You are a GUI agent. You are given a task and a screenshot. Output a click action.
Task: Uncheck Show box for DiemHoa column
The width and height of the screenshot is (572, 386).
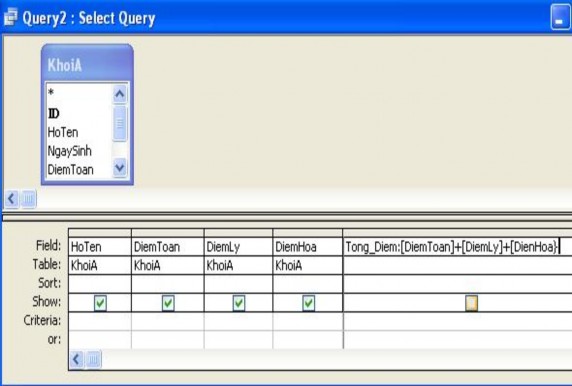click(x=309, y=303)
